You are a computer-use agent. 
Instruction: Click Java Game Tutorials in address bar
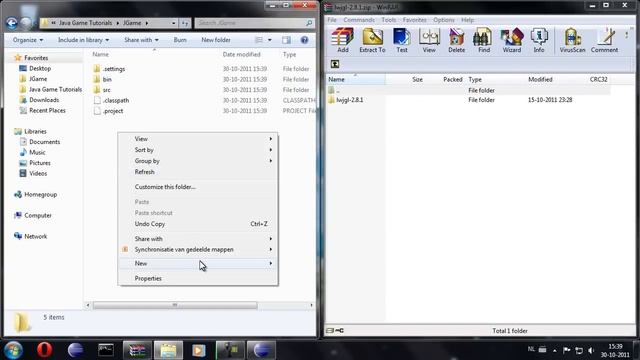click(85, 23)
